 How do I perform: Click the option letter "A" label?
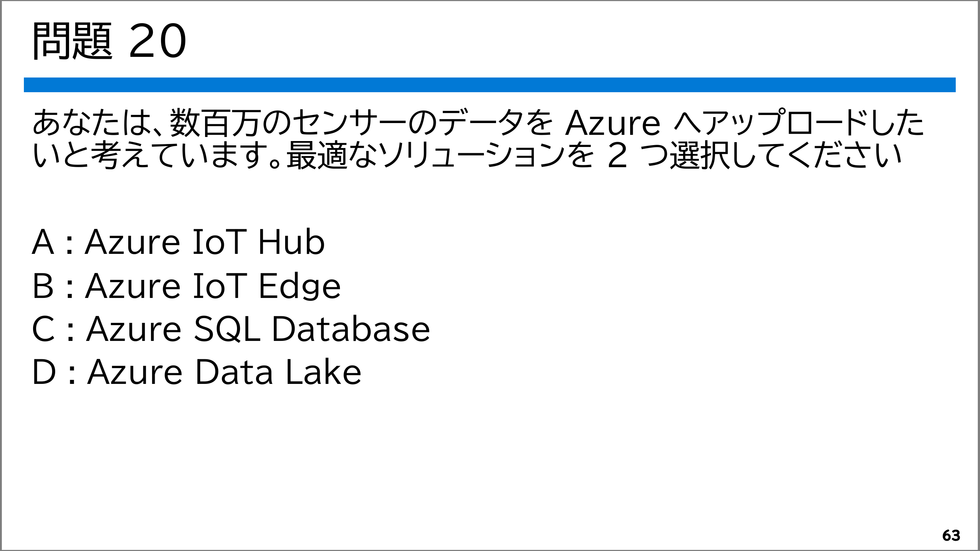(43, 242)
